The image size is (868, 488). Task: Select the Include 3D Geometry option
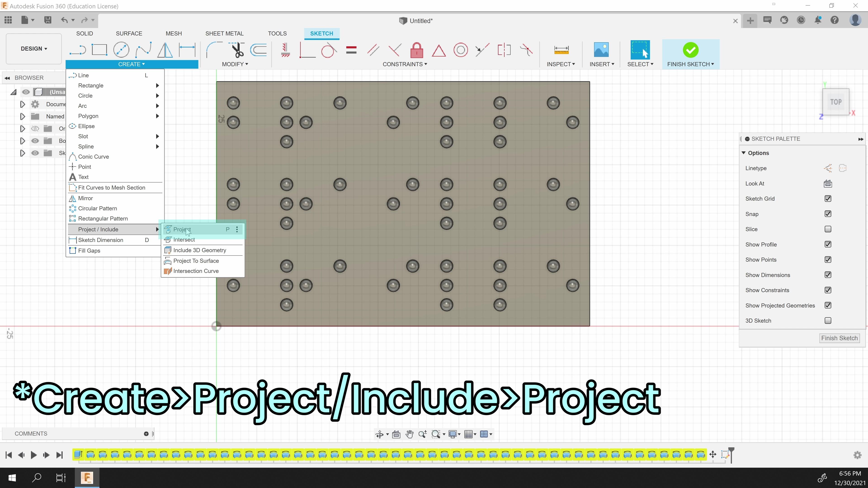click(200, 250)
